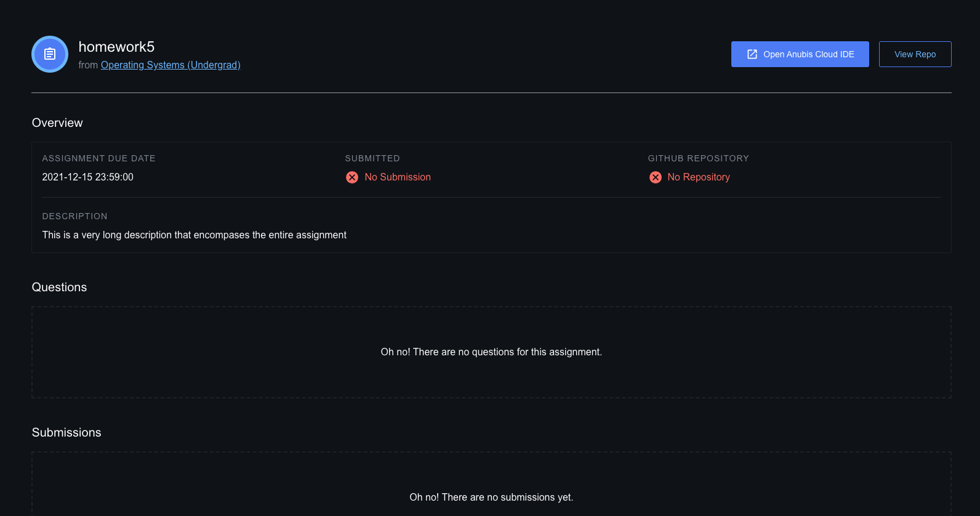Screen dimensions: 980x516
Task: Open the assignment icon next to homework5 title
Action: click(x=49, y=54)
